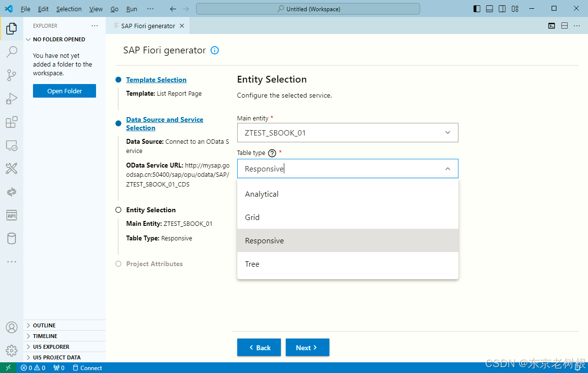
Task: Open the Explorer view in activity bar
Action: pos(12,28)
